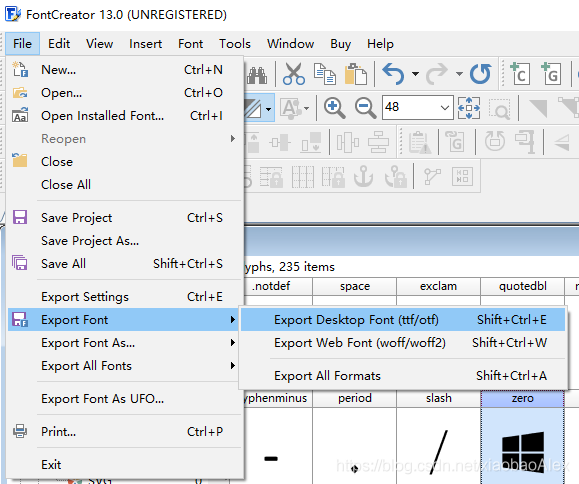The width and height of the screenshot is (579, 484).
Task: Choose Export All Formats
Action: click(403, 375)
